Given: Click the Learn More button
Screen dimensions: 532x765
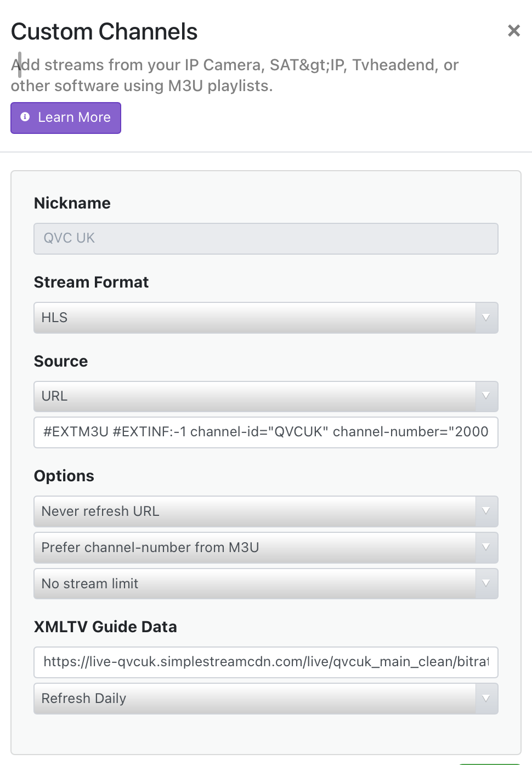Looking at the screenshot, I should pyautogui.click(x=66, y=117).
